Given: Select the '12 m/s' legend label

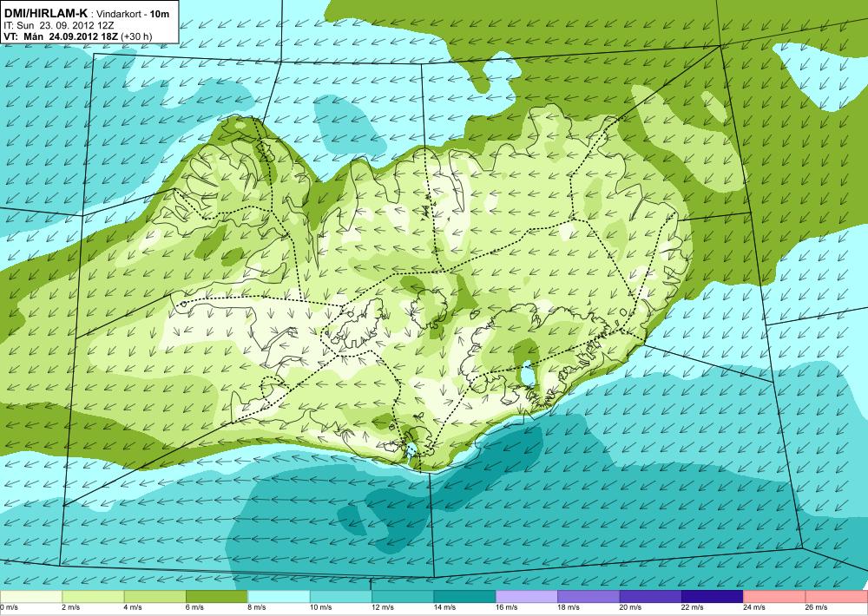Looking at the screenshot, I should coord(383,607).
